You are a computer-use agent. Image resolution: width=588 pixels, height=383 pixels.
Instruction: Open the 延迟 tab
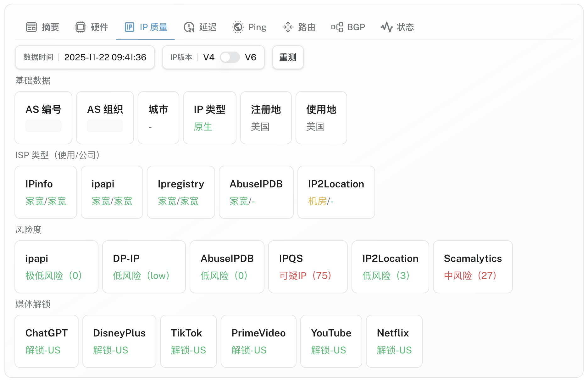coord(208,27)
